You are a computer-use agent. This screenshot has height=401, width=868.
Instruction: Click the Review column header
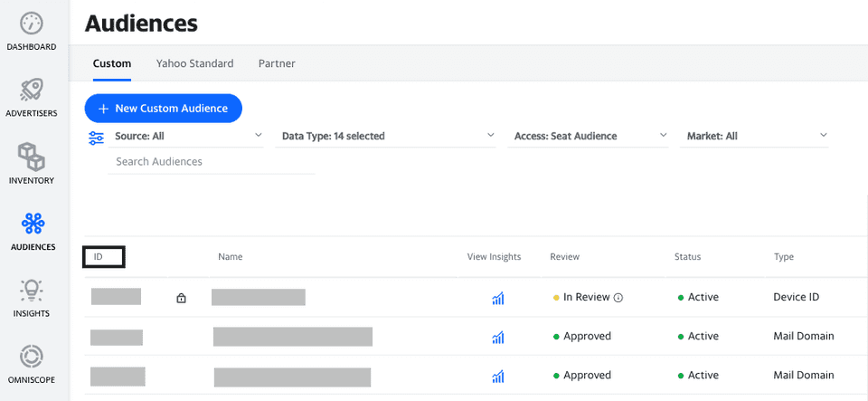pos(564,257)
